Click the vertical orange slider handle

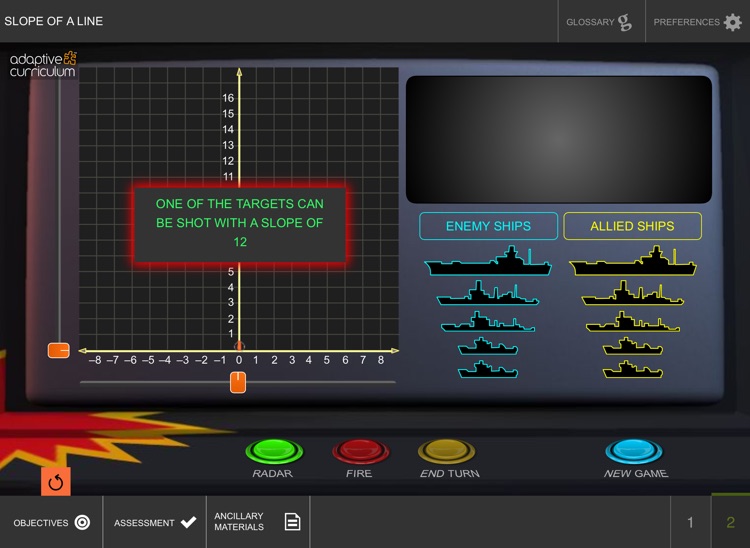tap(58, 351)
